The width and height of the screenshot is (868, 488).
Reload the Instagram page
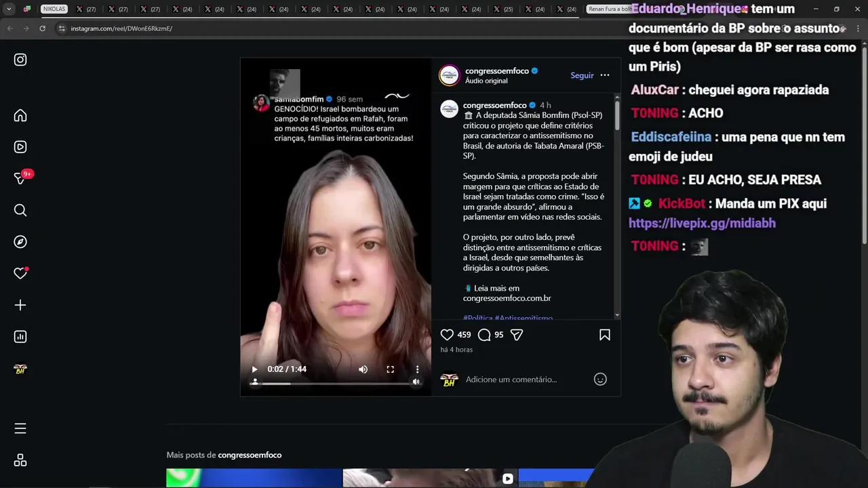tap(42, 28)
